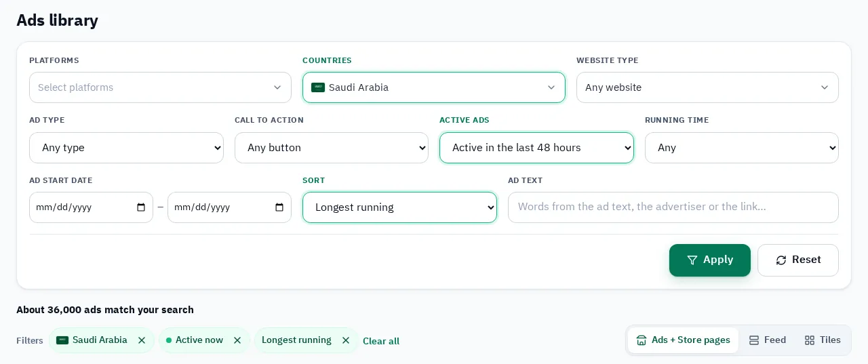
Task: Remove the Active now filter chip
Action: 237,340
